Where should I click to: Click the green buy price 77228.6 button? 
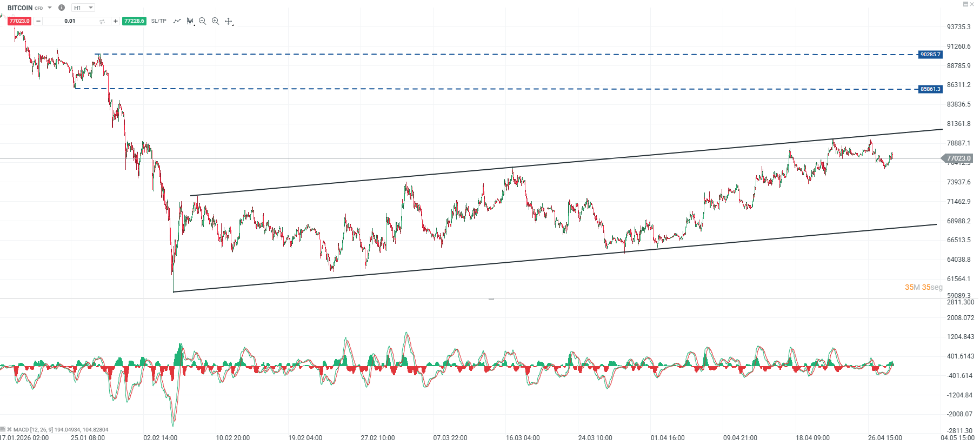(134, 21)
